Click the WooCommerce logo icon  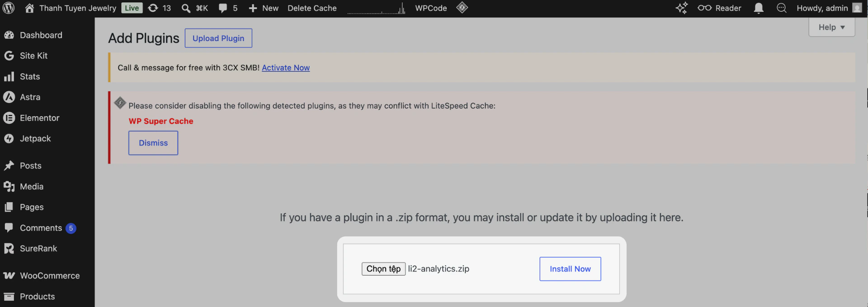click(9, 275)
